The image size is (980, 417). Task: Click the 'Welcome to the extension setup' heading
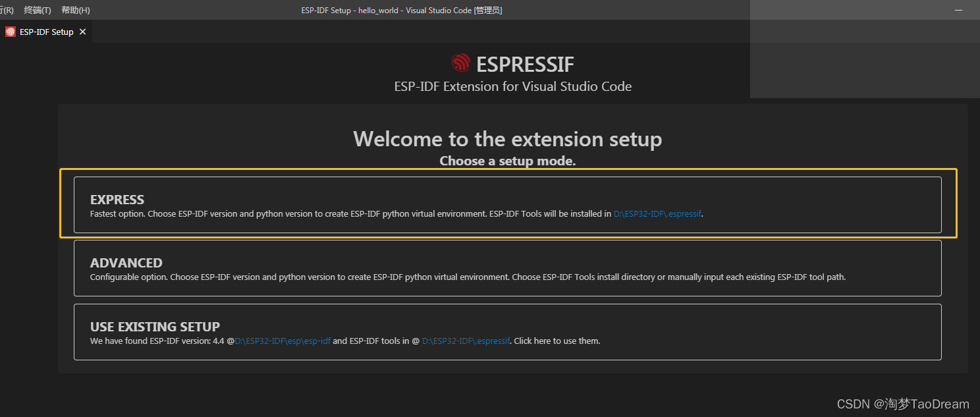[x=508, y=139]
